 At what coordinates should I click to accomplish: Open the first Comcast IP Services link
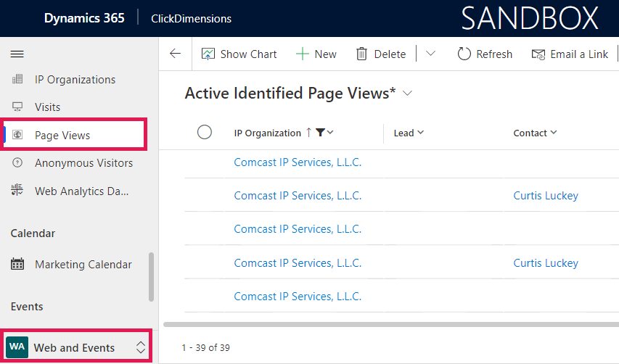click(x=298, y=162)
